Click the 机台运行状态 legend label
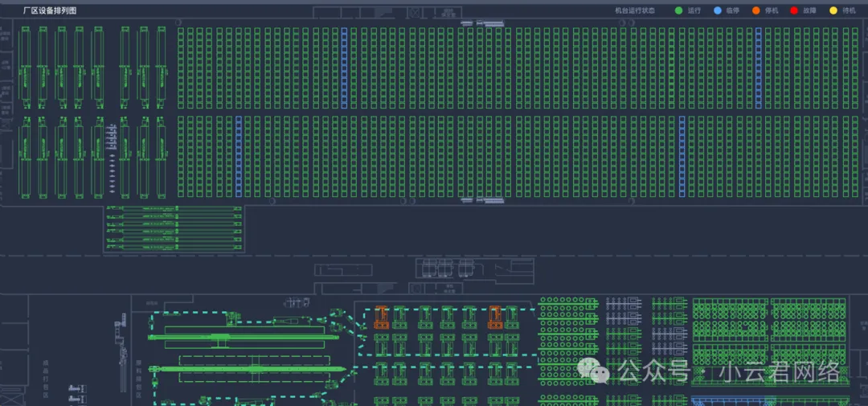The height and width of the screenshot is (406, 868). pos(635,10)
